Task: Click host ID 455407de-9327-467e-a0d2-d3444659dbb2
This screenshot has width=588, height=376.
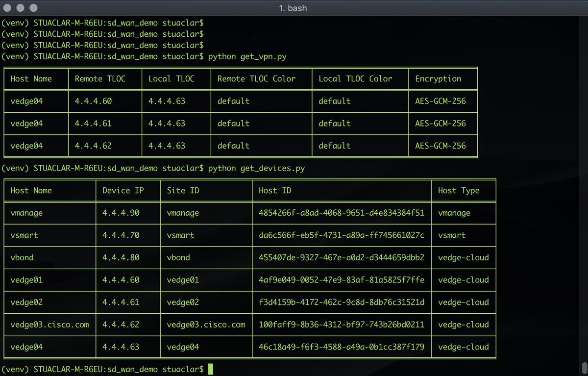Action: coord(341,257)
